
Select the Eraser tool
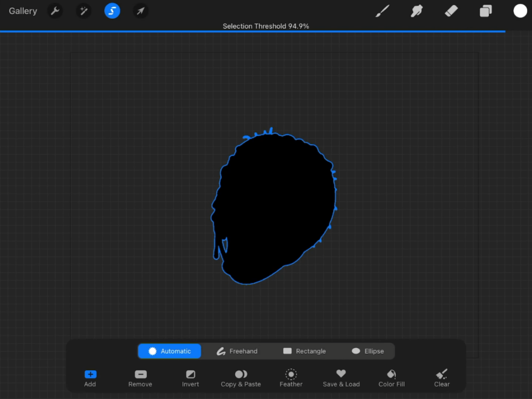pos(451,10)
